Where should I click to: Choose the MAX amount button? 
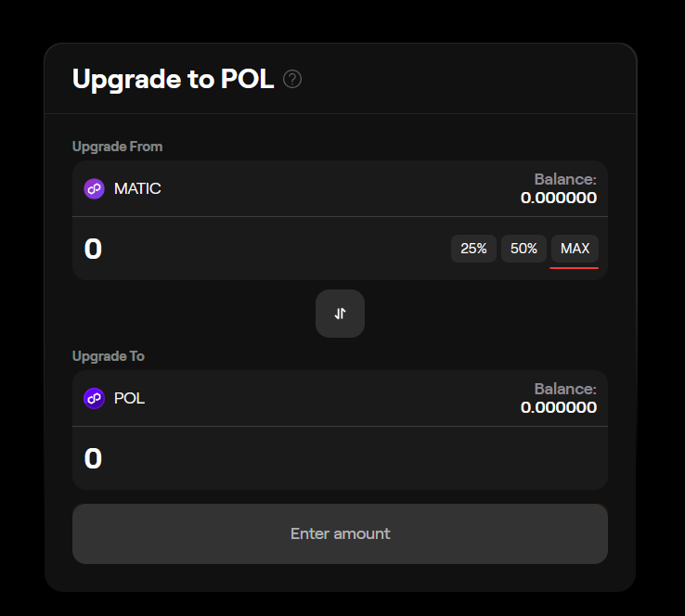pos(575,249)
